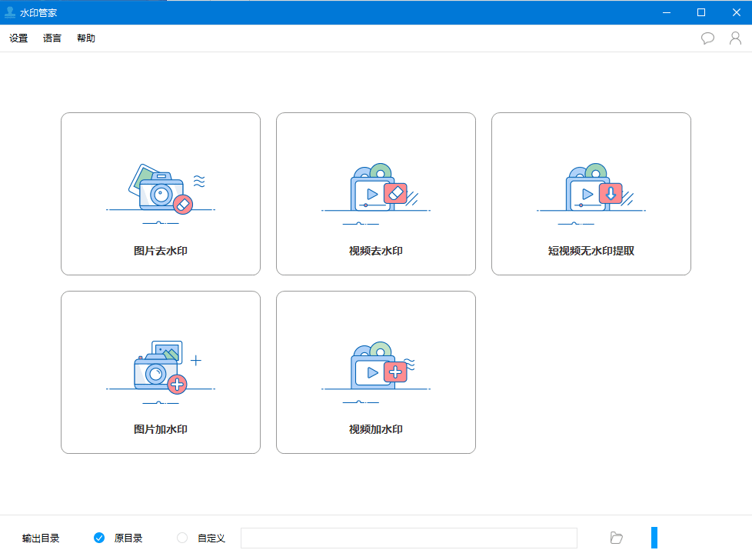Select the 短视频无水印提取 label
This screenshot has height=560, width=752.
[591, 251]
